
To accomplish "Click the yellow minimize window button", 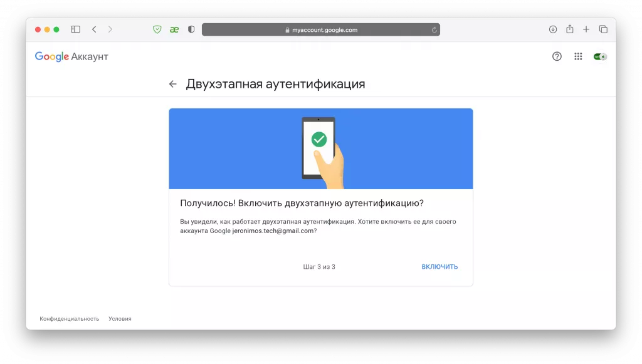I will click(x=47, y=29).
